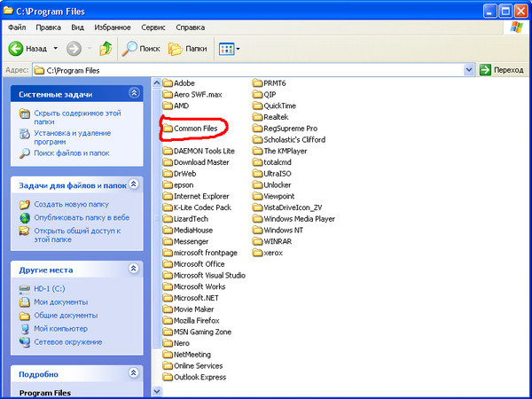Select the Adobe folder icon
The width and height of the screenshot is (532, 399).
[168, 83]
